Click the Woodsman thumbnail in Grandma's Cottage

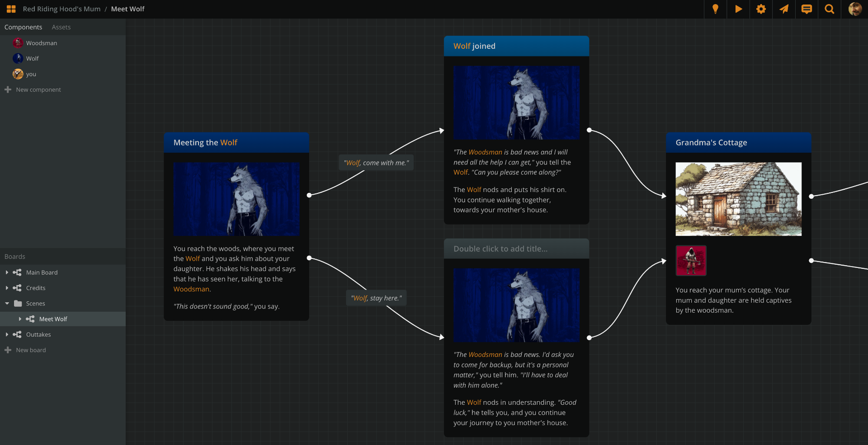click(691, 261)
